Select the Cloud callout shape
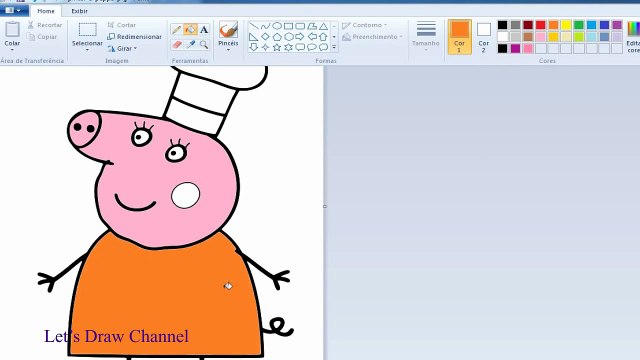 [323, 47]
